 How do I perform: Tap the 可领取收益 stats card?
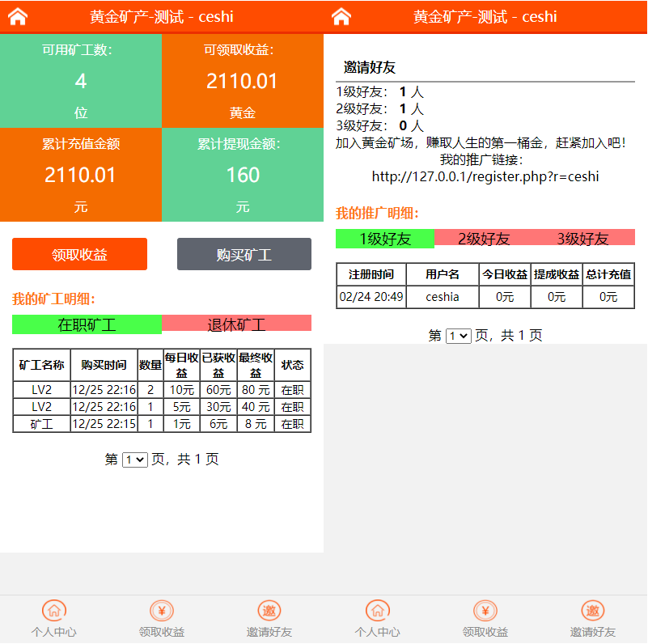coord(243,81)
